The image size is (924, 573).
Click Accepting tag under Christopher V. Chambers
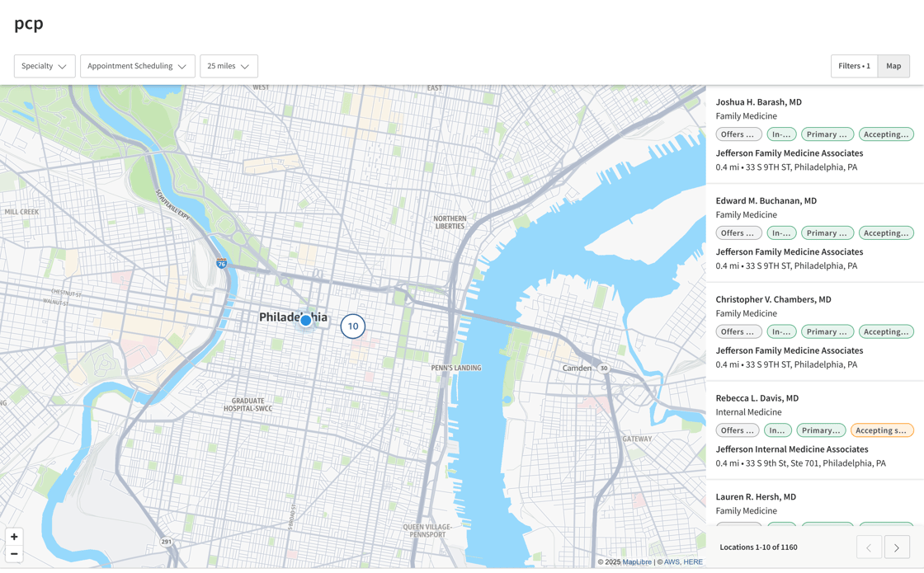pyautogui.click(x=886, y=331)
